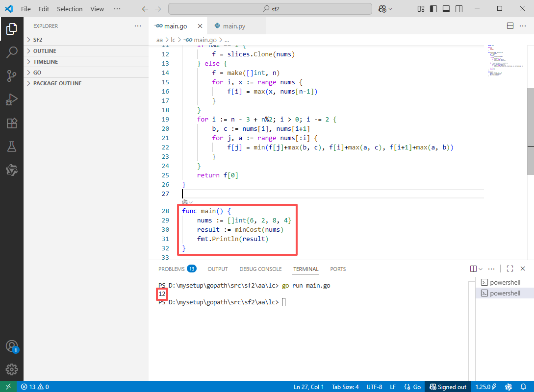This screenshot has height=392, width=534.
Task: Click the sf2 command center search box
Action: click(270, 9)
